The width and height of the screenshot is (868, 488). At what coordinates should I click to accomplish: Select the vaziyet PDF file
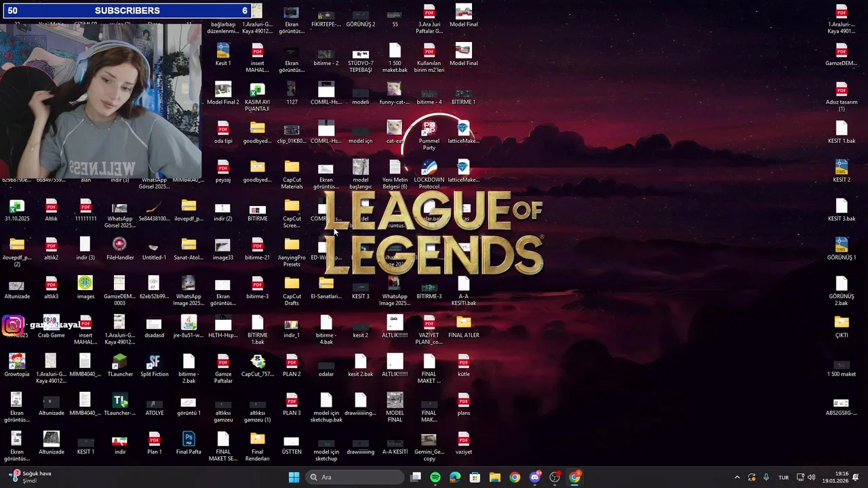[x=463, y=444]
